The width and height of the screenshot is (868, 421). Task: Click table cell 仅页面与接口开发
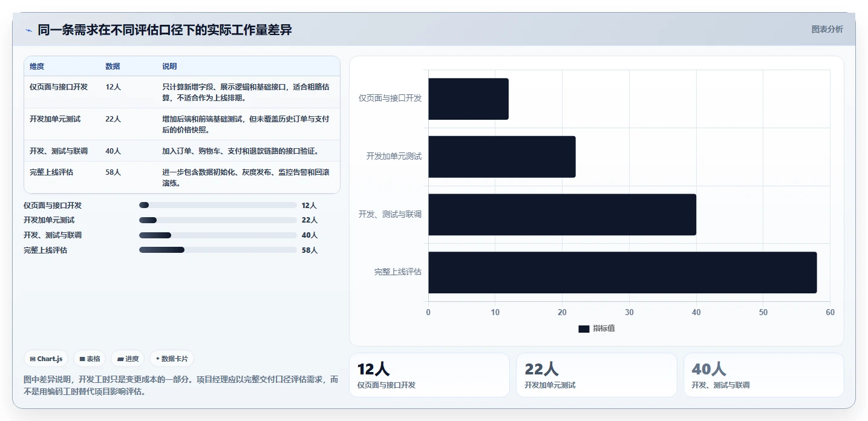(x=59, y=87)
